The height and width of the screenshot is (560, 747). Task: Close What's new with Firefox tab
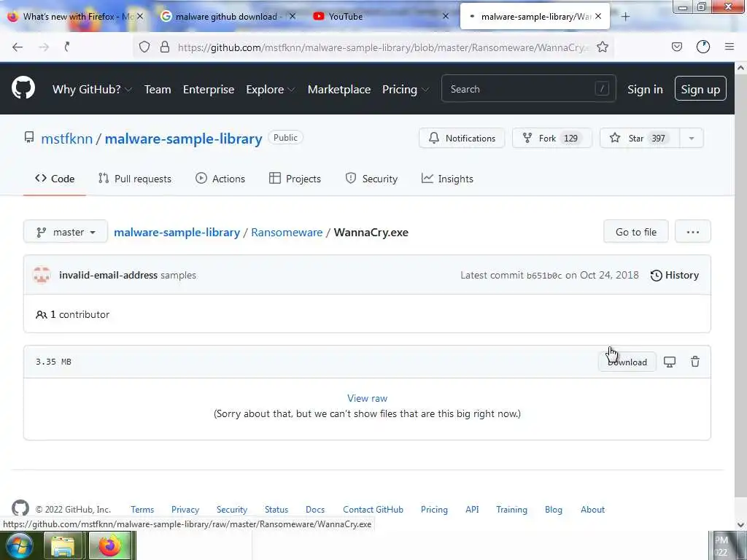pos(140,16)
